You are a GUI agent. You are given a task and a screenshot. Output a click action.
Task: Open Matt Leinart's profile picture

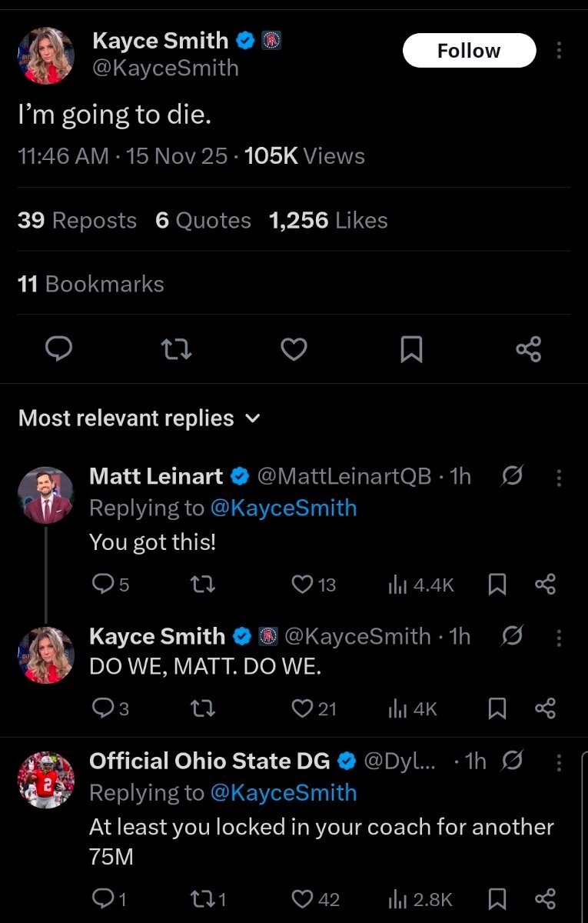coord(46,495)
